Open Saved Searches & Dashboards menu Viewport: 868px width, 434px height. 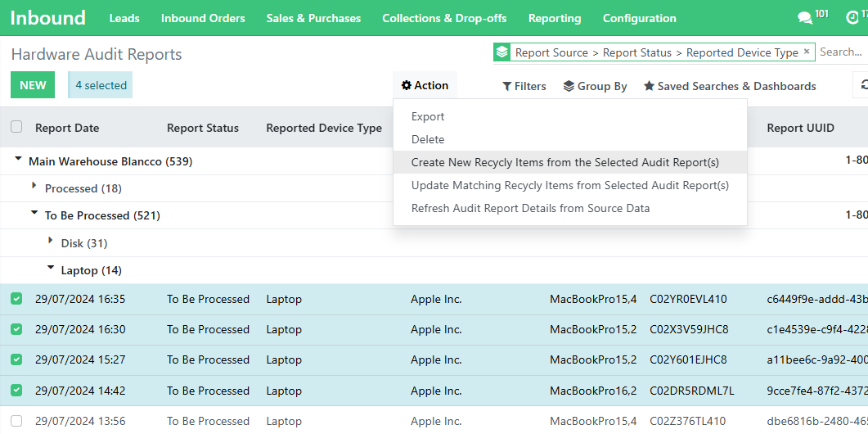pyautogui.click(x=730, y=86)
